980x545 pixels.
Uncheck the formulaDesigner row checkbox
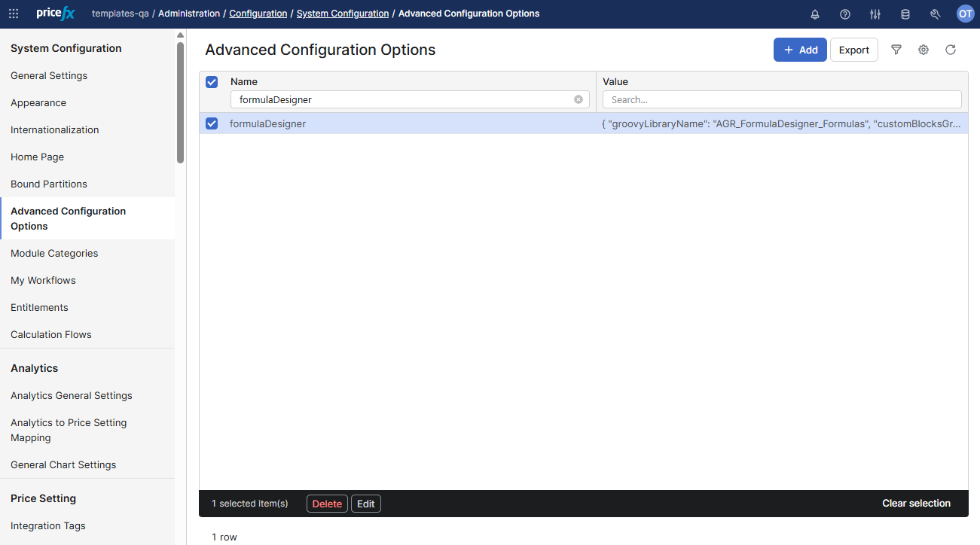212,123
